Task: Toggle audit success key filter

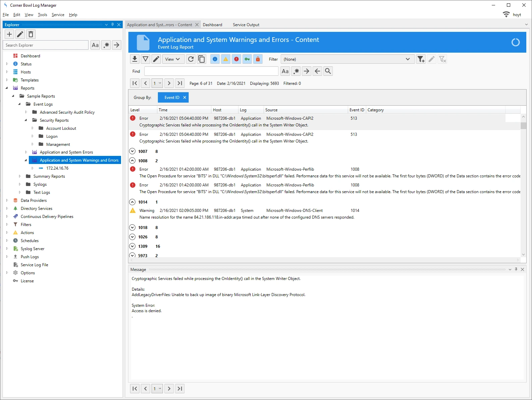Action: pyautogui.click(x=247, y=59)
